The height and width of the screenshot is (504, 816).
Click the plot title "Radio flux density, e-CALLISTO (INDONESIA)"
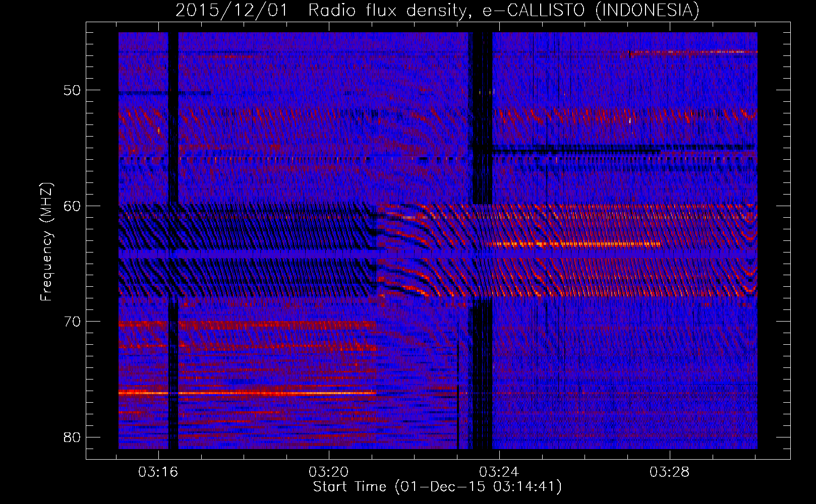[503, 11]
